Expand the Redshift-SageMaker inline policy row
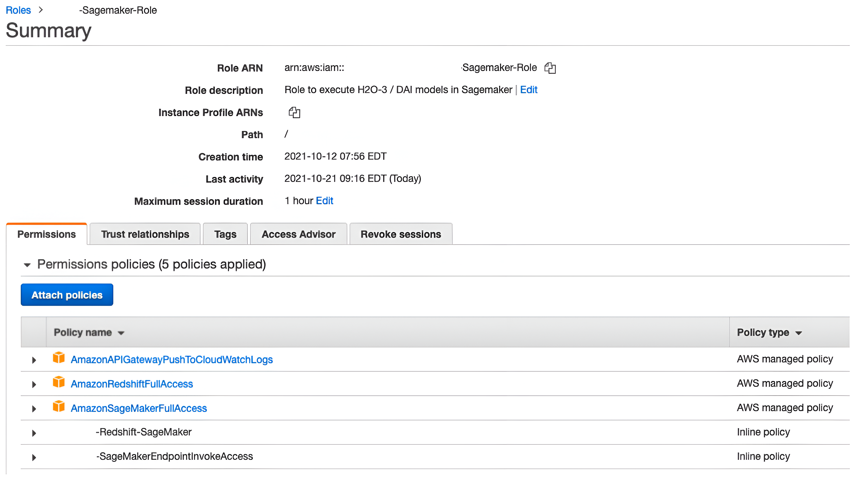 click(34, 433)
